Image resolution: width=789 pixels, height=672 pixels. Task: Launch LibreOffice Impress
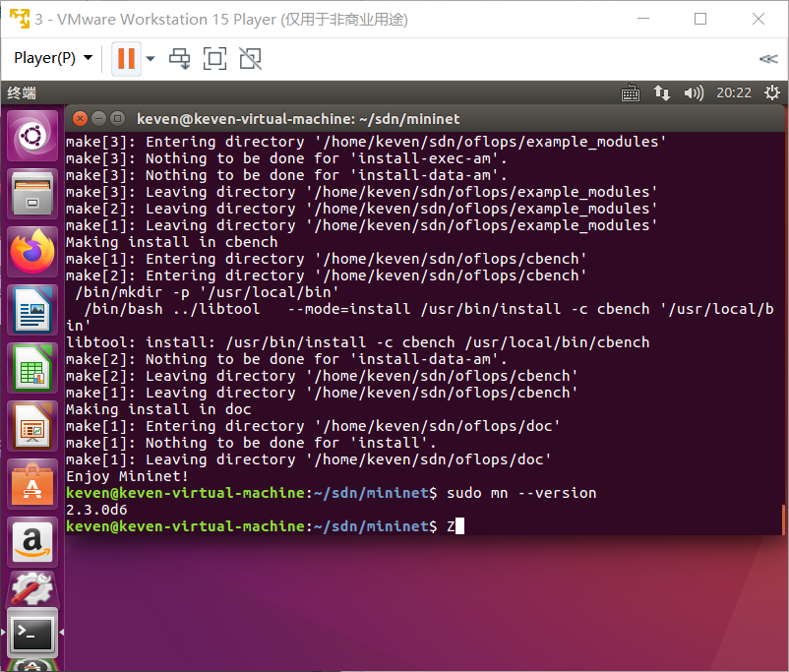(x=32, y=426)
